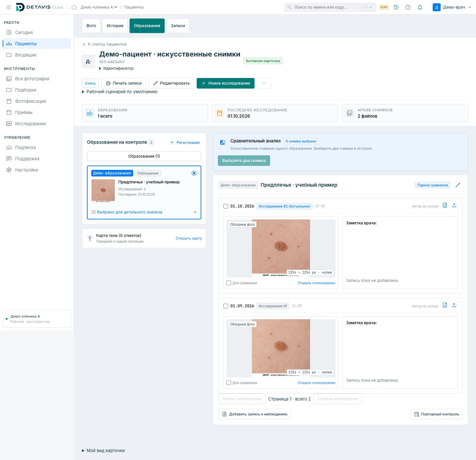
Task: Open Настройки in sidebar
Action: (37, 170)
